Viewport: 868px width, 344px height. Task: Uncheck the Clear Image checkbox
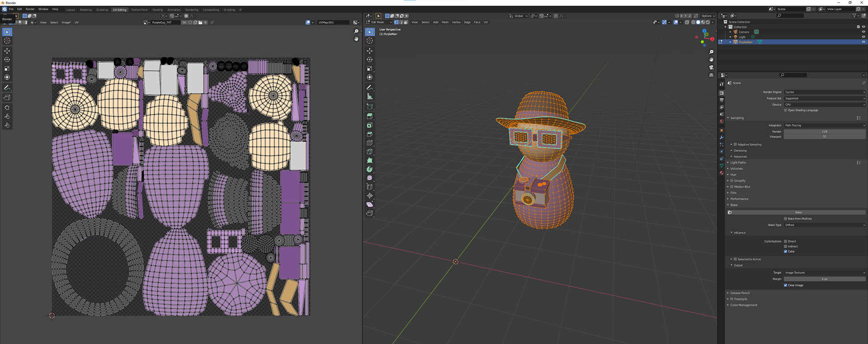coord(786,285)
